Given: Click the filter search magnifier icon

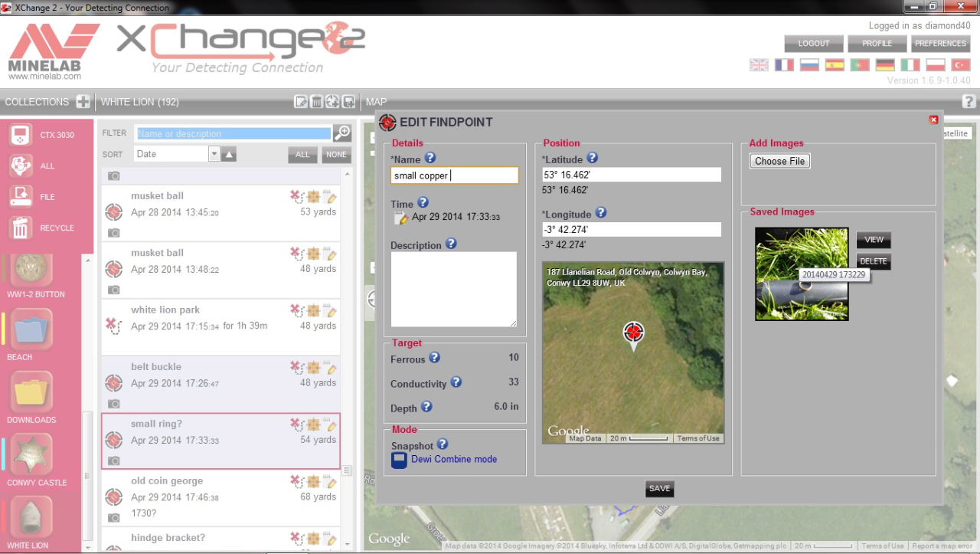Looking at the screenshot, I should (342, 133).
